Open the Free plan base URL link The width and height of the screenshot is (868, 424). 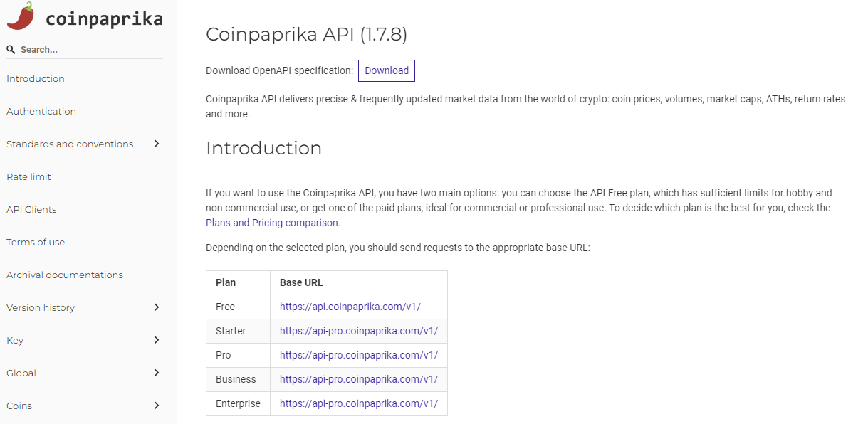[x=350, y=307]
